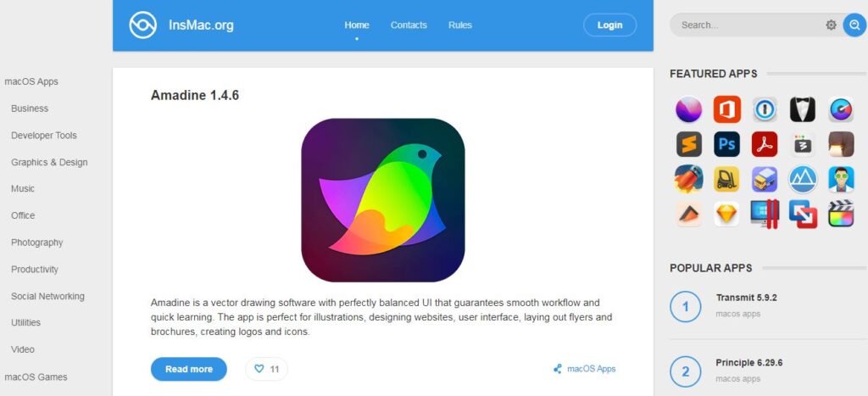Open the Amadine bird app thumbnail
Image resolution: width=868 pixels, height=396 pixels.
point(382,200)
